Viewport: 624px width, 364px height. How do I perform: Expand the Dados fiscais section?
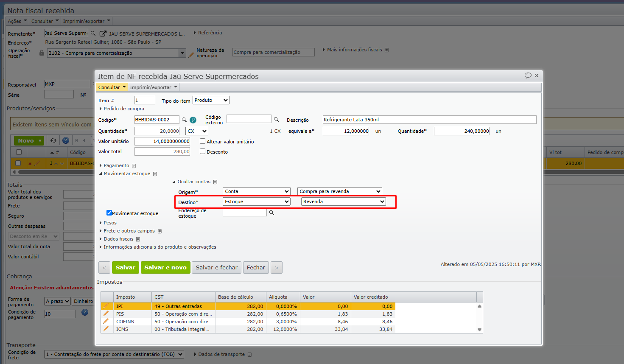(x=118, y=239)
